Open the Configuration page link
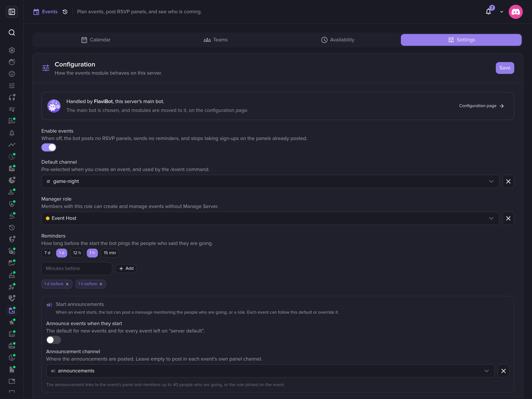 [481, 106]
